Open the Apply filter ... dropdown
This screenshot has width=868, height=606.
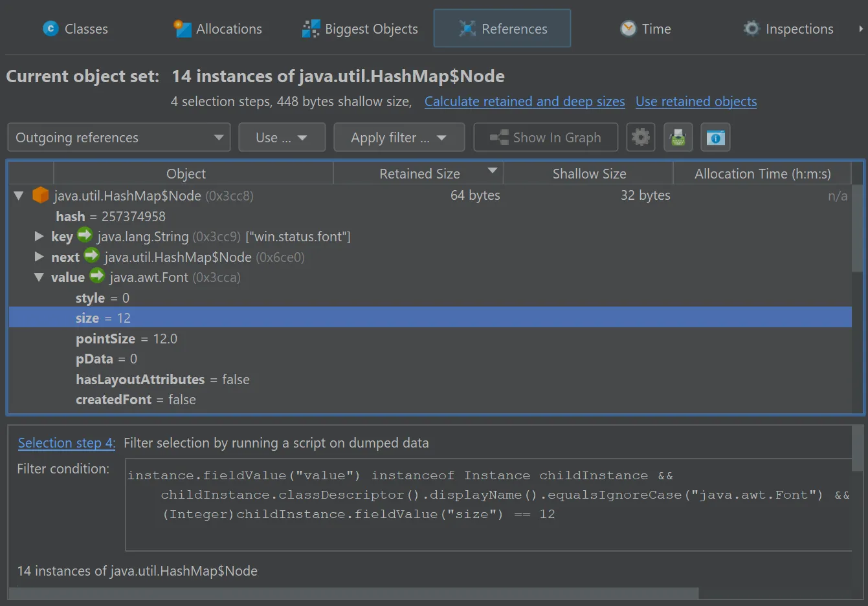click(399, 138)
